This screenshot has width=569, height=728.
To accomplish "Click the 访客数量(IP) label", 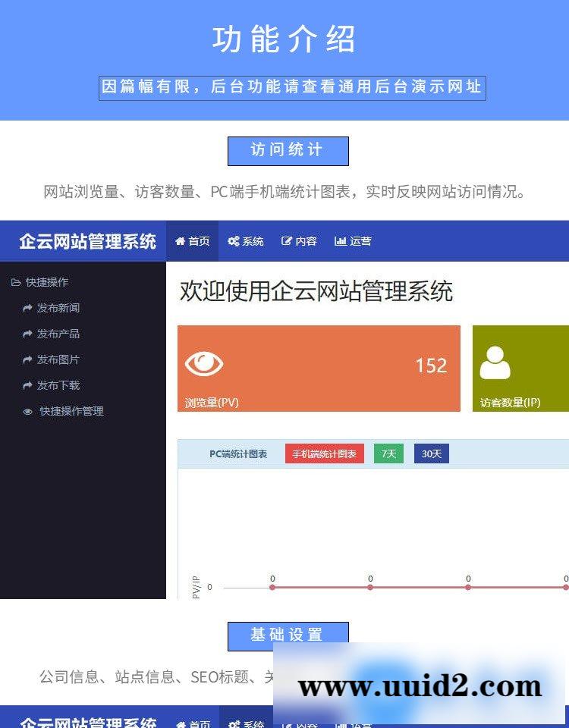I will pyautogui.click(x=510, y=402).
